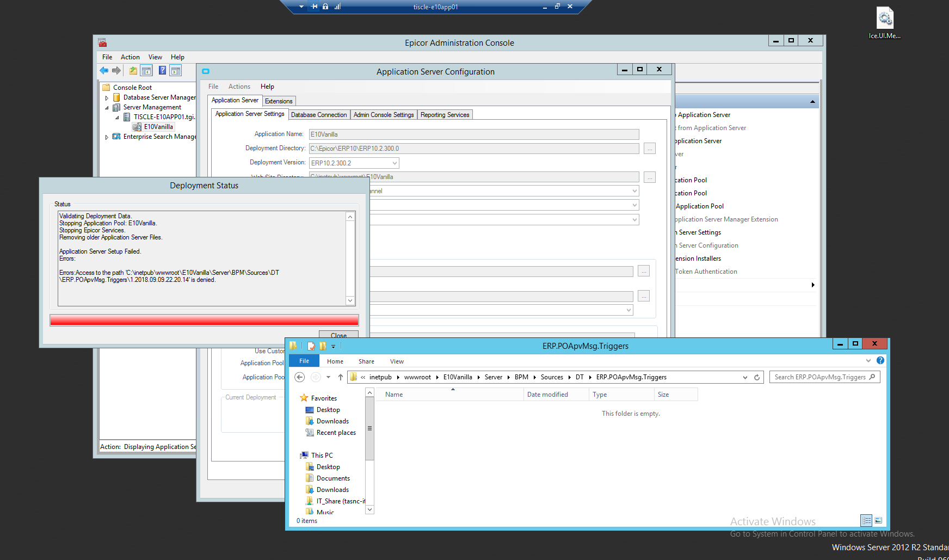The height and width of the screenshot is (560, 949).
Task: Switch to Admin Console Settings tab
Action: click(x=384, y=115)
